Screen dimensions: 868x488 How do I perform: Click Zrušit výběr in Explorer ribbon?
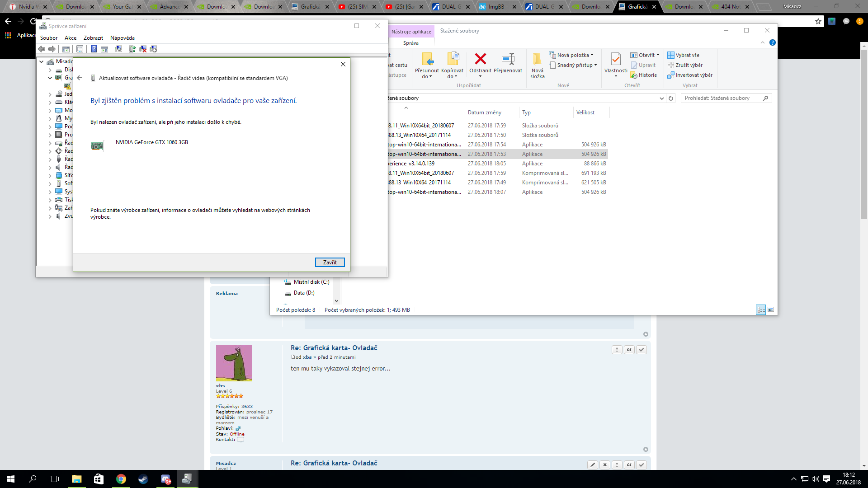(685, 65)
